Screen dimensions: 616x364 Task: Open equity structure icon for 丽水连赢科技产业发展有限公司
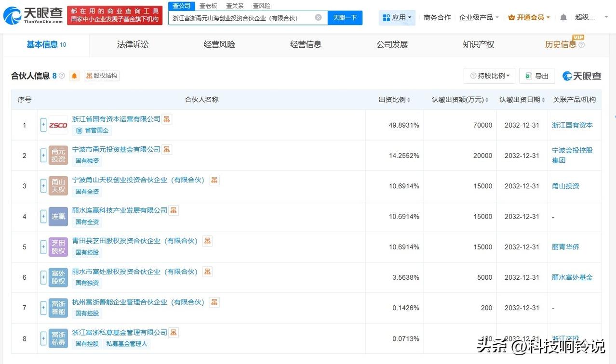tap(174, 210)
